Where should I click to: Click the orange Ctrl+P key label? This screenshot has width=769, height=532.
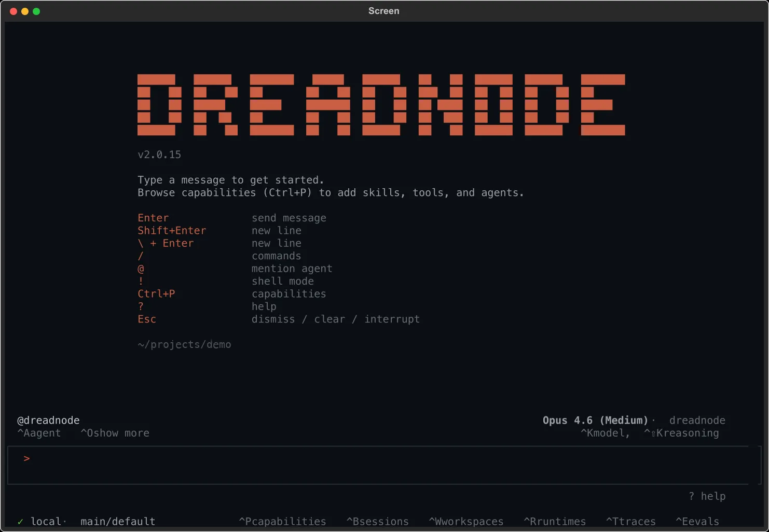pos(156,294)
